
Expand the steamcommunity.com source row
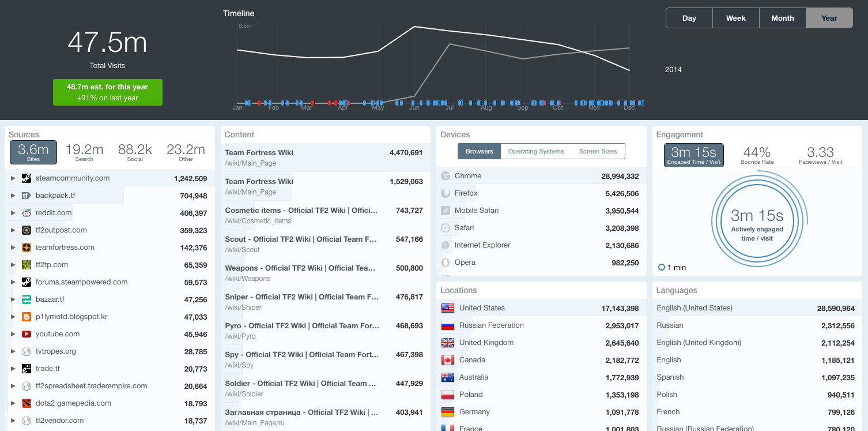pyautogui.click(x=13, y=178)
